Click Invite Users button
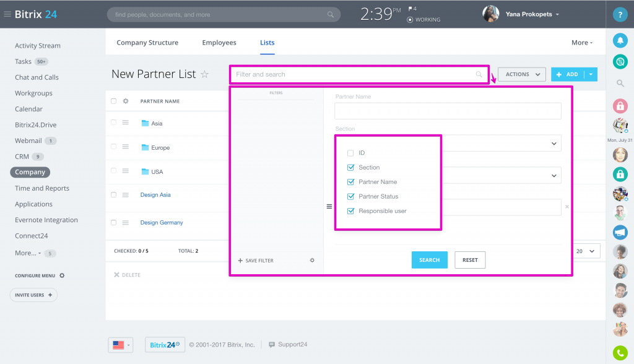The image size is (634, 364). click(x=33, y=295)
